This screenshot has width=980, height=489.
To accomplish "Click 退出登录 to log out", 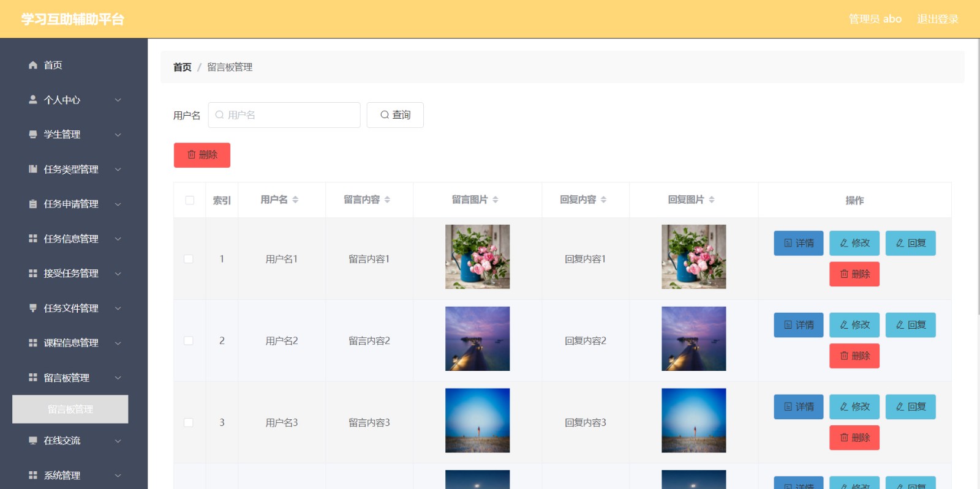I will [x=937, y=19].
